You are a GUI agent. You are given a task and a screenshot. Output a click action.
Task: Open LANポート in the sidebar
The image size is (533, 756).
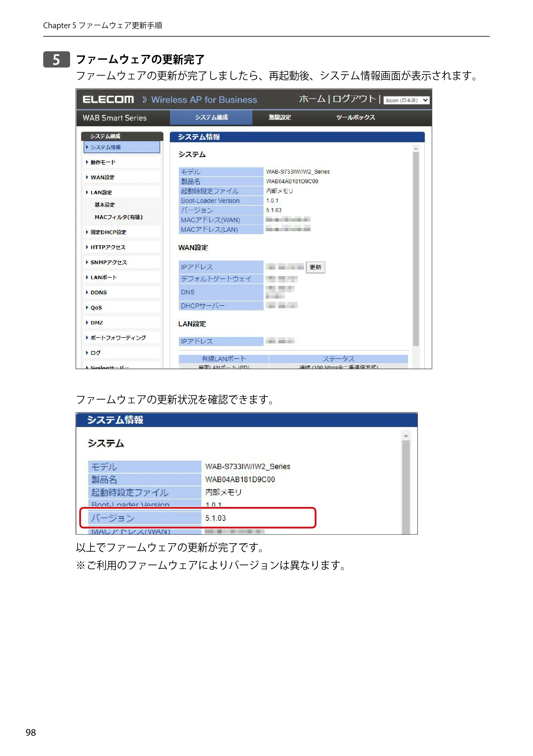click(122, 278)
